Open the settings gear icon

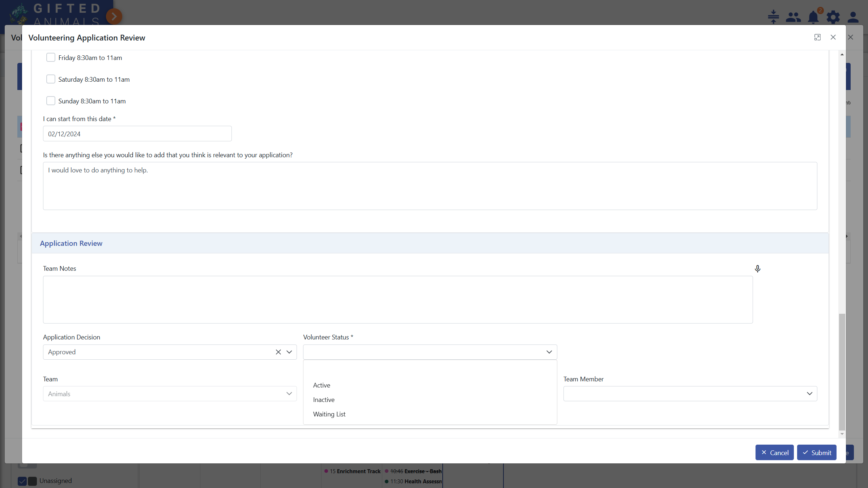tap(833, 17)
